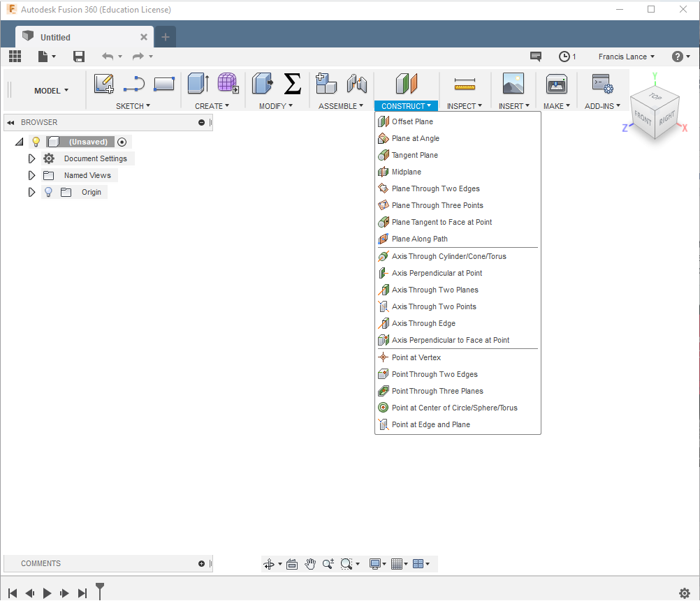Image resolution: width=700 pixels, height=601 pixels.
Task: Open Change Parameters sigma icon
Action: click(x=293, y=84)
